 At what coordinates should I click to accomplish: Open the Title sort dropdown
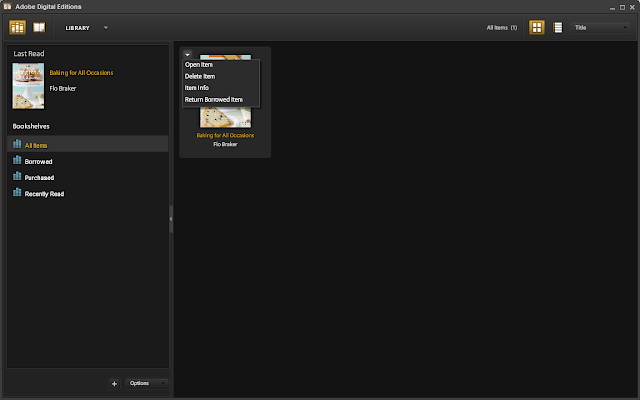coord(600,28)
